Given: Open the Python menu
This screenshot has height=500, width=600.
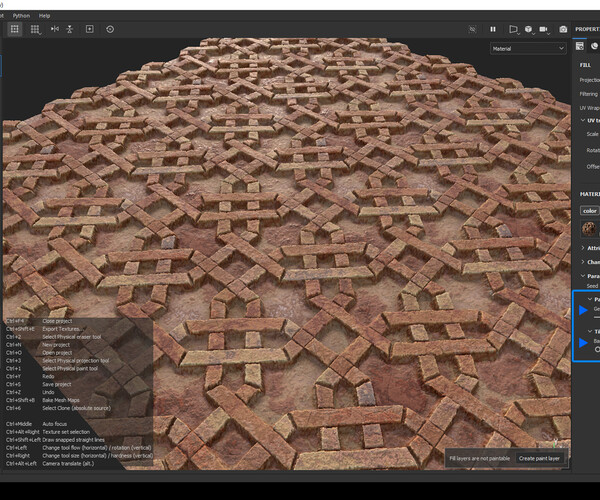Looking at the screenshot, I should (x=21, y=16).
